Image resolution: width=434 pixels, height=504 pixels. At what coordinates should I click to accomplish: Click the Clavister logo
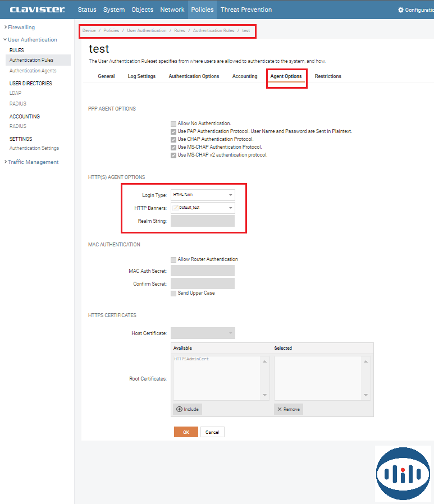tap(37, 10)
